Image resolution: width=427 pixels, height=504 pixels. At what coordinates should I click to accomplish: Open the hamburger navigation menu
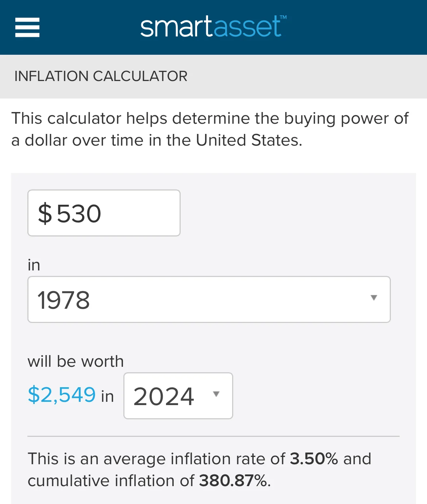[27, 27]
